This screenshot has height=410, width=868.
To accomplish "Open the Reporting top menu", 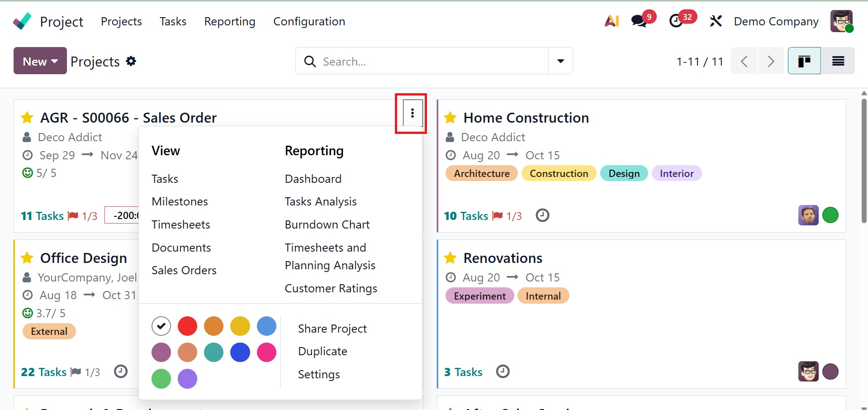I will tap(229, 21).
